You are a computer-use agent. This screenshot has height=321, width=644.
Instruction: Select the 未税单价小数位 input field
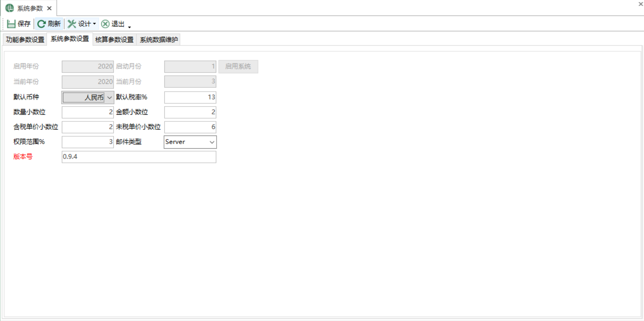coord(190,127)
